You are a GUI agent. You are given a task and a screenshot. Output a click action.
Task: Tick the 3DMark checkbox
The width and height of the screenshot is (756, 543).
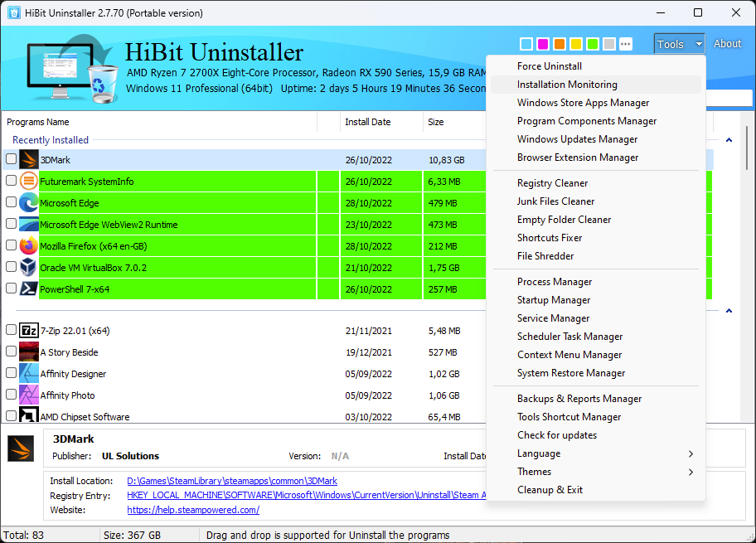(11, 158)
